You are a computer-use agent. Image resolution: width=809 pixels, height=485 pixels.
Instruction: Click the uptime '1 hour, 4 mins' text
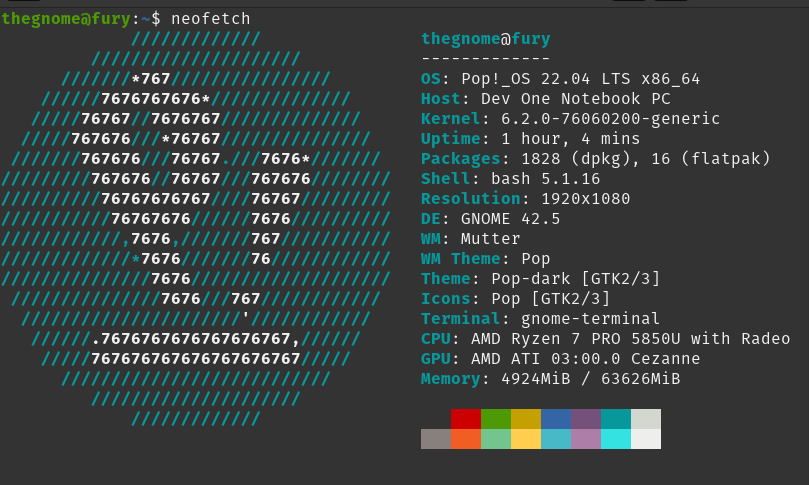[571, 139]
